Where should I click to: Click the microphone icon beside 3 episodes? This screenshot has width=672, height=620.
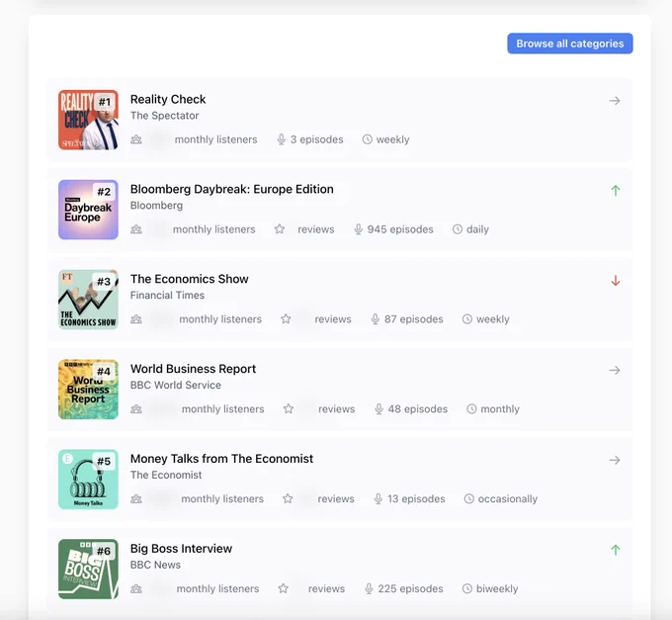tap(281, 139)
